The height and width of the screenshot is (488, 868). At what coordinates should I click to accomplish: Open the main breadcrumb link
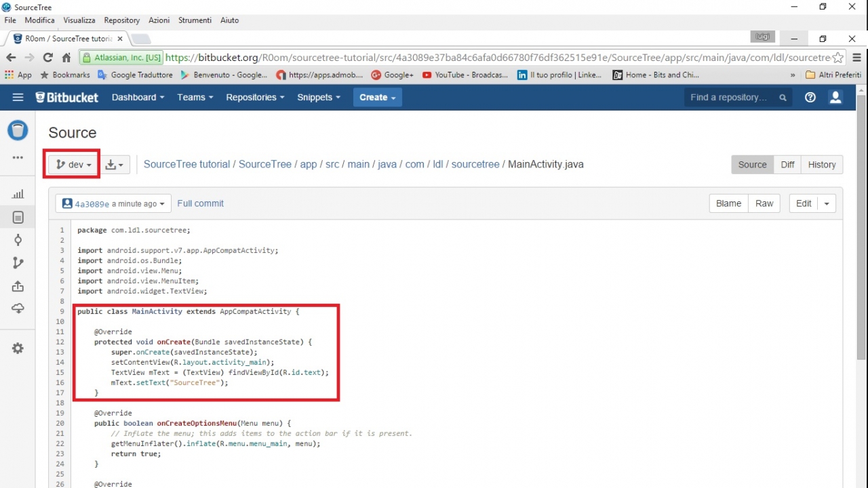[x=359, y=164]
